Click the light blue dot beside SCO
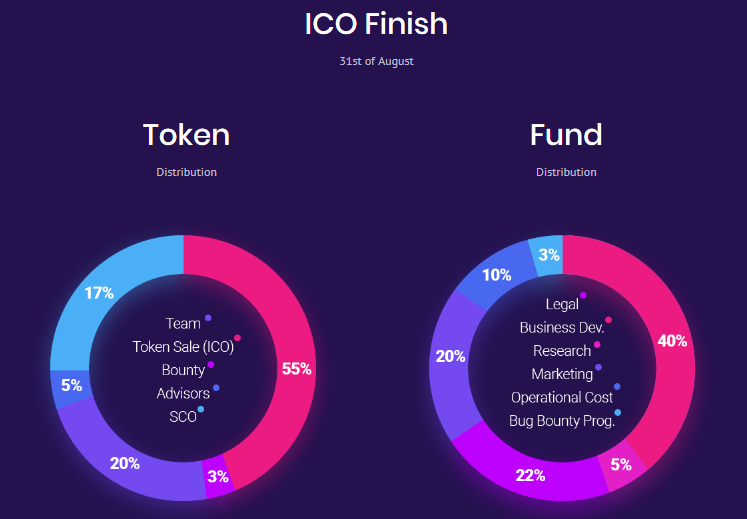 coord(201,409)
